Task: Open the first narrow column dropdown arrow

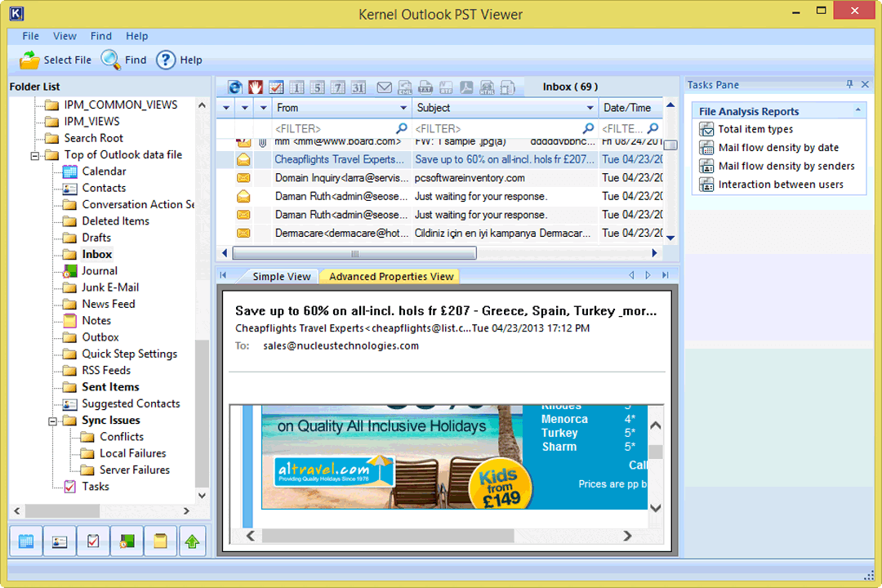Action: pyautogui.click(x=226, y=108)
